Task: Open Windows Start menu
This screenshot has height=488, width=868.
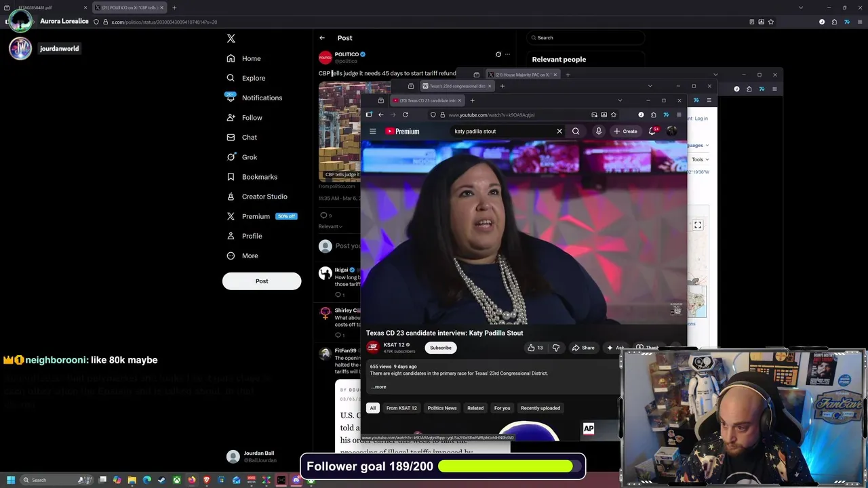Action: pos(11,480)
